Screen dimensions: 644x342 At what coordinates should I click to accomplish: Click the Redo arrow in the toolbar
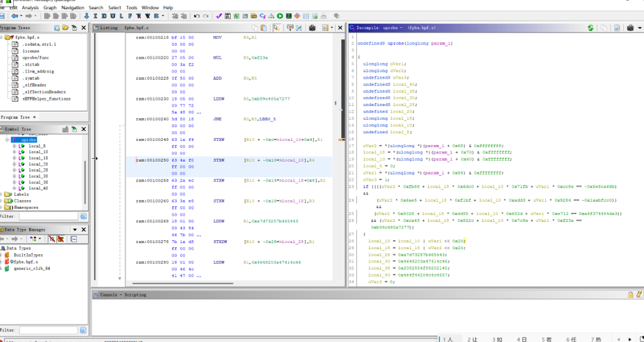206,16
